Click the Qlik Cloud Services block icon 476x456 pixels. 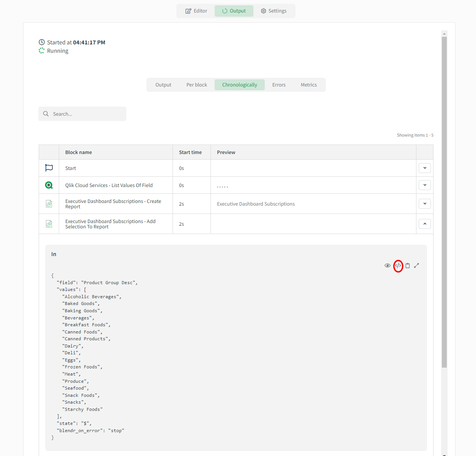point(49,185)
